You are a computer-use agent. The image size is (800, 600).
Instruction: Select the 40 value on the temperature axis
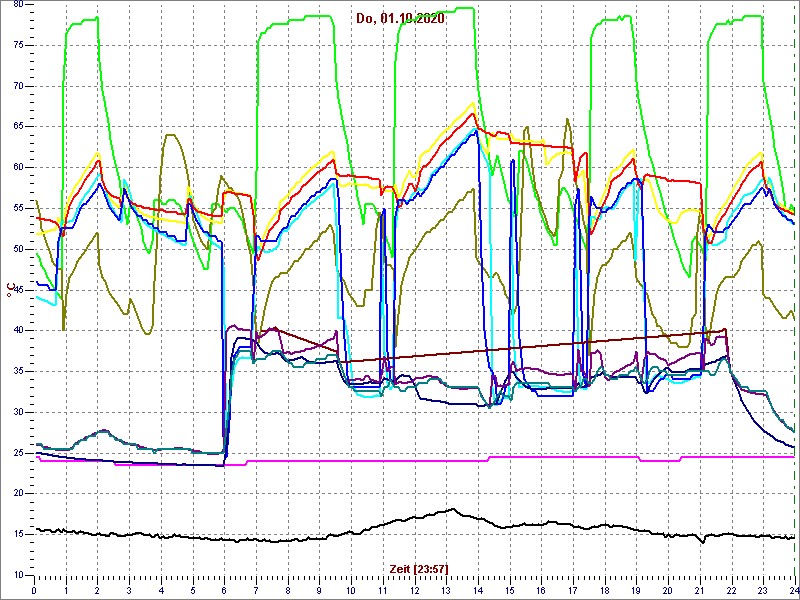coord(17,331)
